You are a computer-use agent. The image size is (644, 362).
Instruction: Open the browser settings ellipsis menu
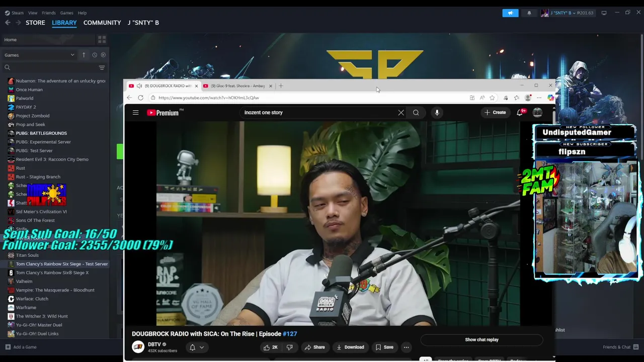[x=539, y=98]
